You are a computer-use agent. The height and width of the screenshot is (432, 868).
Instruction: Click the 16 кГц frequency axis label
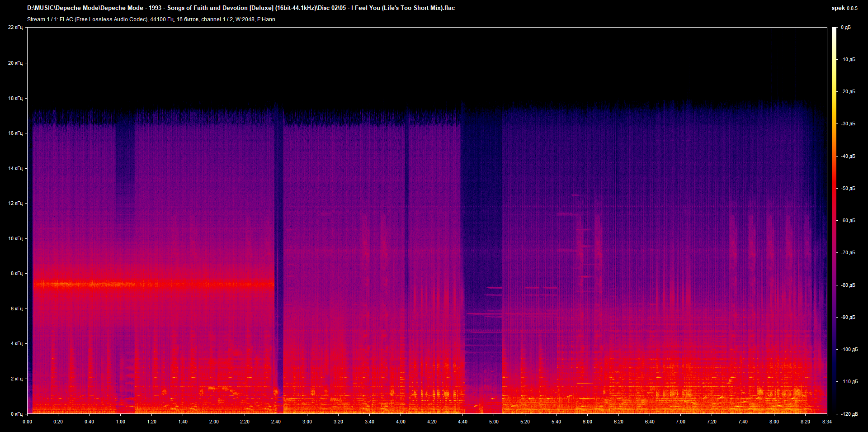pyautogui.click(x=15, y=133)
